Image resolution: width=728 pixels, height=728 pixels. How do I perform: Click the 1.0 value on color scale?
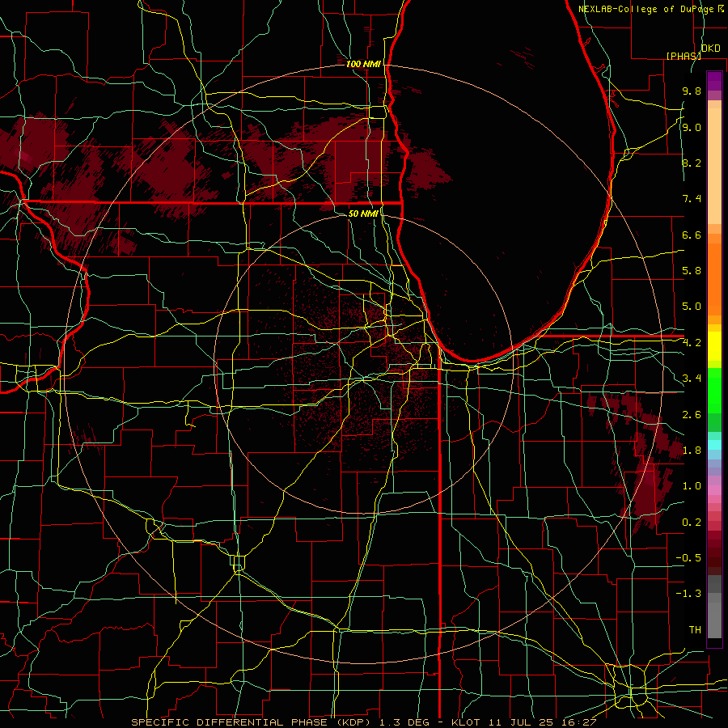(692, 486)
